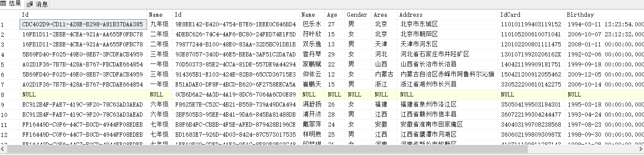Click the IdCard cell 13010719920206162X
The height and width of the screenshot is (155, 644).
click(x=532, y=55)
